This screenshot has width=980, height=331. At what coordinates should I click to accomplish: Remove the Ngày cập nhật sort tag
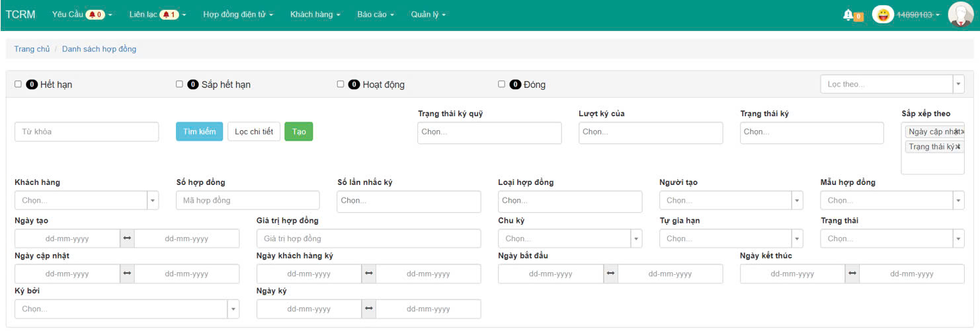[x=961, y=131]
